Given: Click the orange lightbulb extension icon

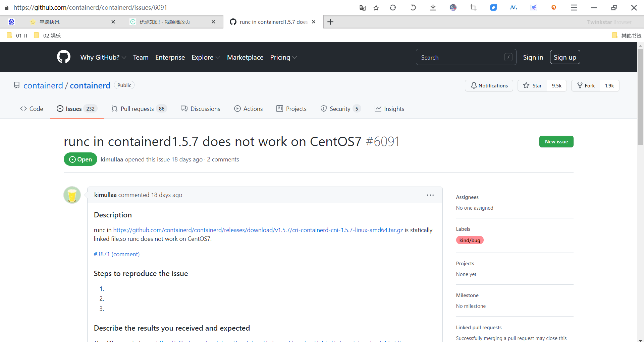Looking at the screenshot, I should tap(554, 7).
